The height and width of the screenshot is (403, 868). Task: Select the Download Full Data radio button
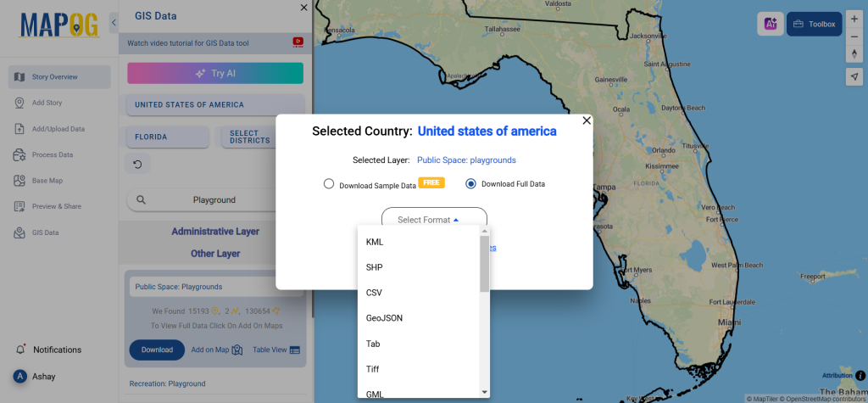point(471,183)
